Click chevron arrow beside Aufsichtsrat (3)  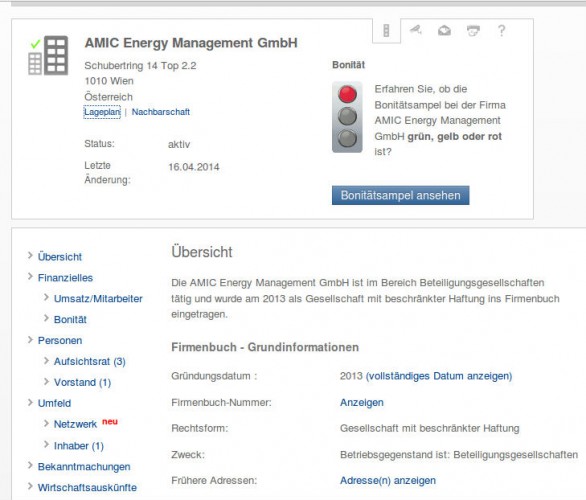[x=46, y=360]
